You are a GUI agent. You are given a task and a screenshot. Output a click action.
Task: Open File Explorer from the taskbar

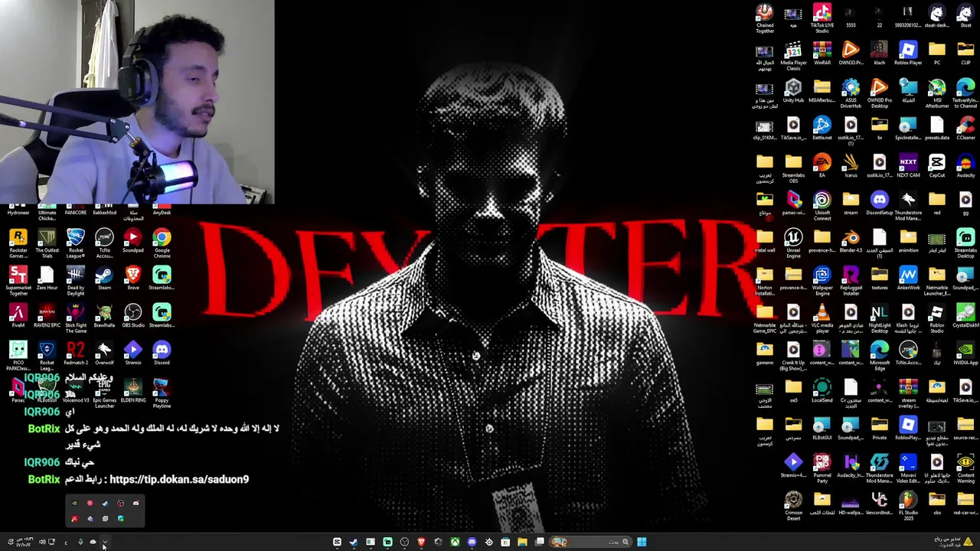[x=522, y=542]
